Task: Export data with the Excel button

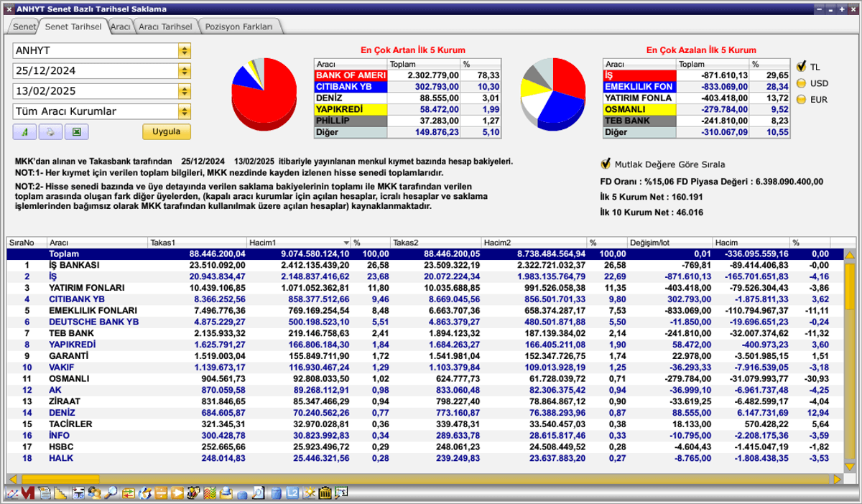Action: [x=75, y=132]
